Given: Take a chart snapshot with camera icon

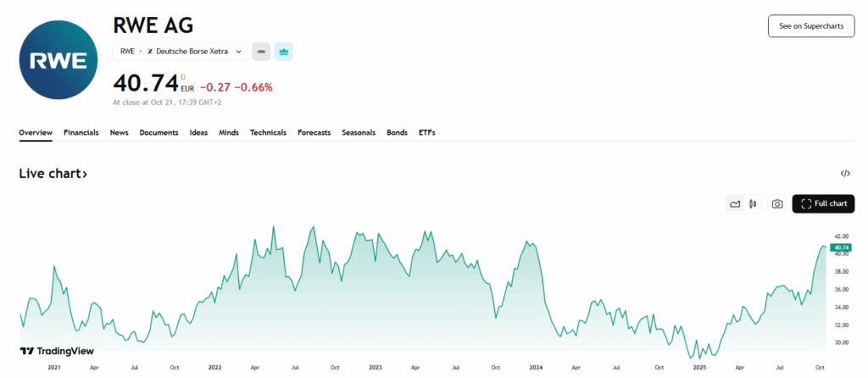Looking at the screenshot, I should (776, 204).
